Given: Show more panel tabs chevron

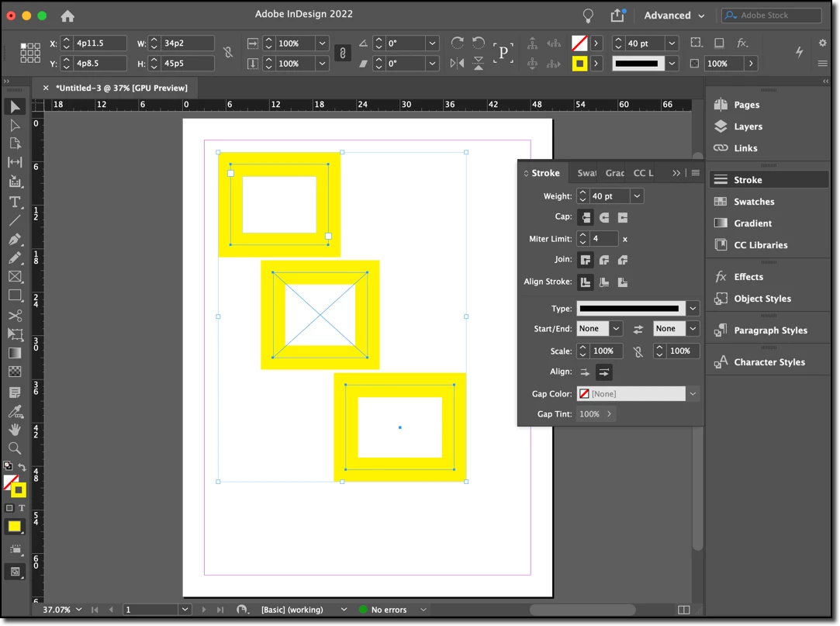Looking at the screenshot, I should tap(676, 173).
